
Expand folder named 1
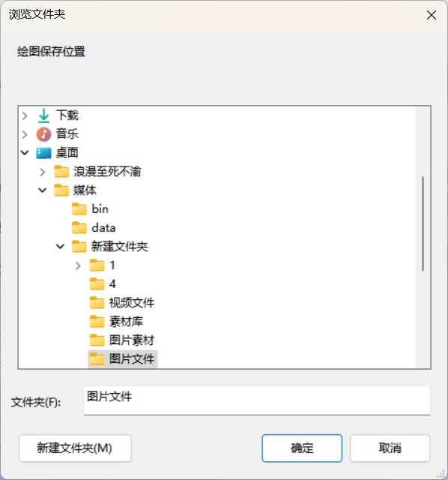click(78, 265)
